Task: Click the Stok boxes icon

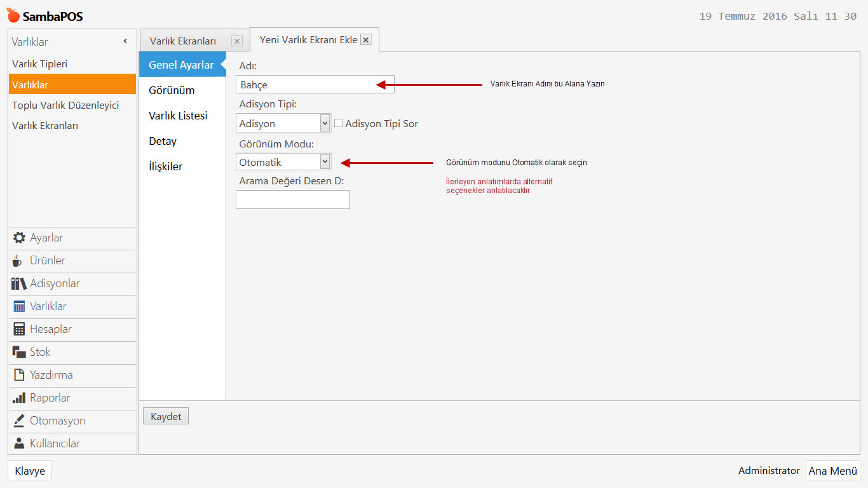Action: pos(19,352)
